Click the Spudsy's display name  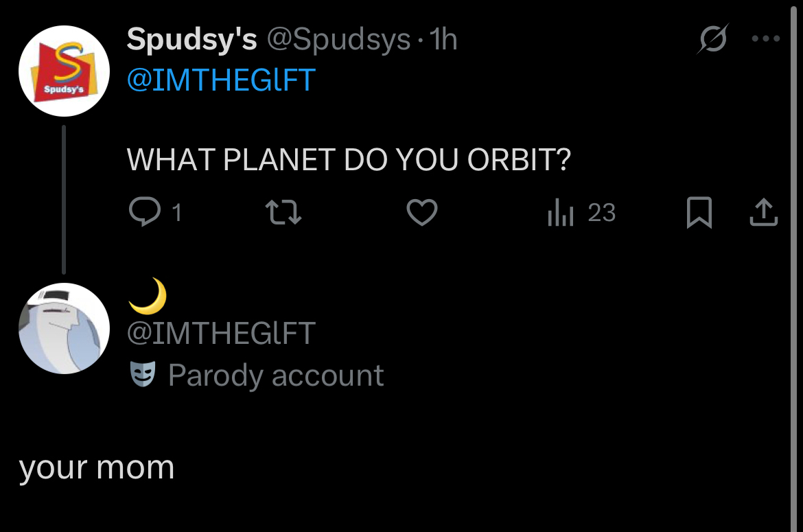191,41
